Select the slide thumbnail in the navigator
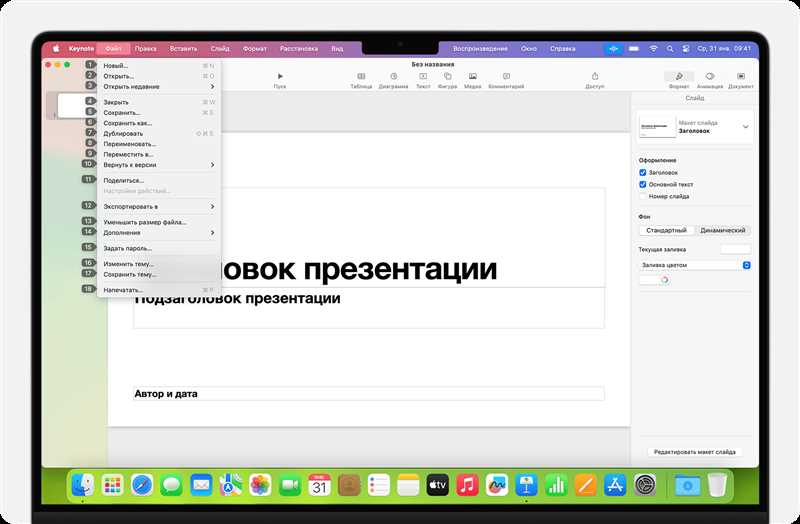Viewport: 800px width, 524px height. pos(71,106)
